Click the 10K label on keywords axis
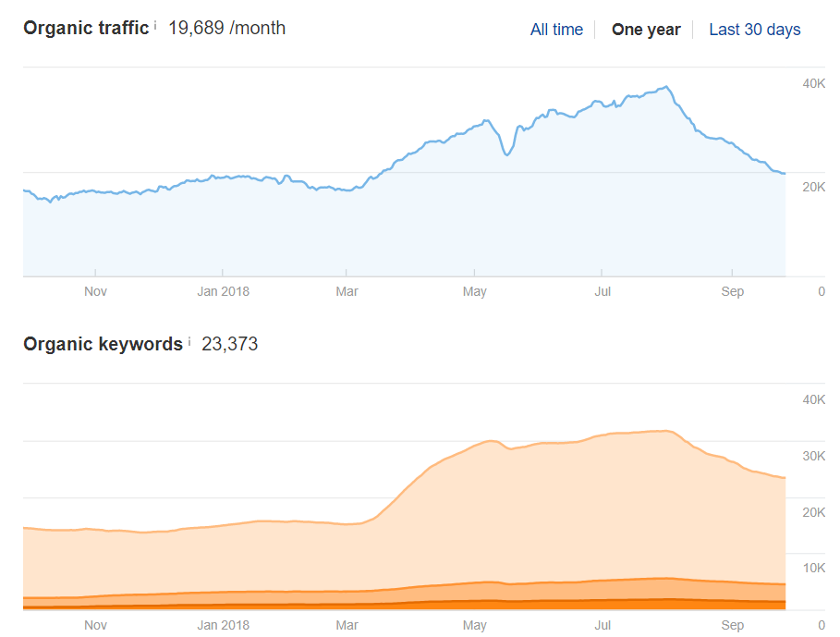The width and height of the screenshot is (840, 637). [814, 568]
